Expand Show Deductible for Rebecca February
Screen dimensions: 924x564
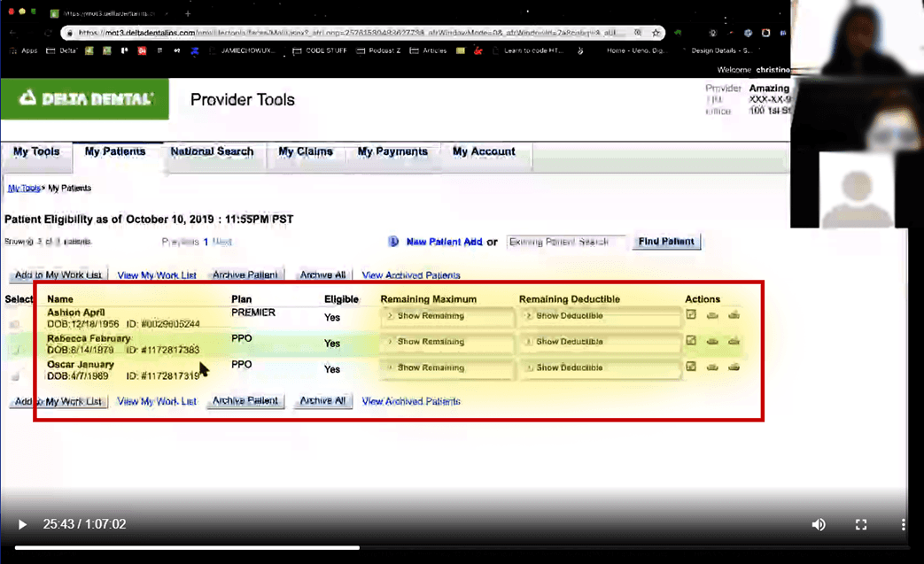pyautogui.click(x=599, y=342)
